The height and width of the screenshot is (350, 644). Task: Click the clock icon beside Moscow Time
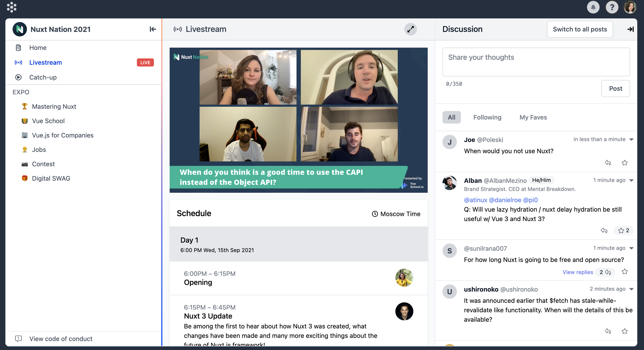pos(375,214)
